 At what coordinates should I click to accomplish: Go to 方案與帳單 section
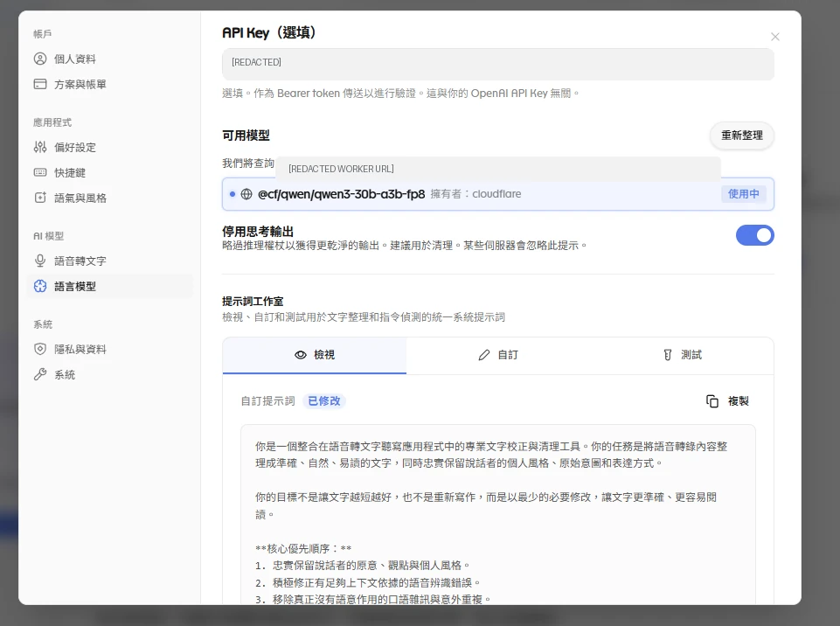coord(110,84)
